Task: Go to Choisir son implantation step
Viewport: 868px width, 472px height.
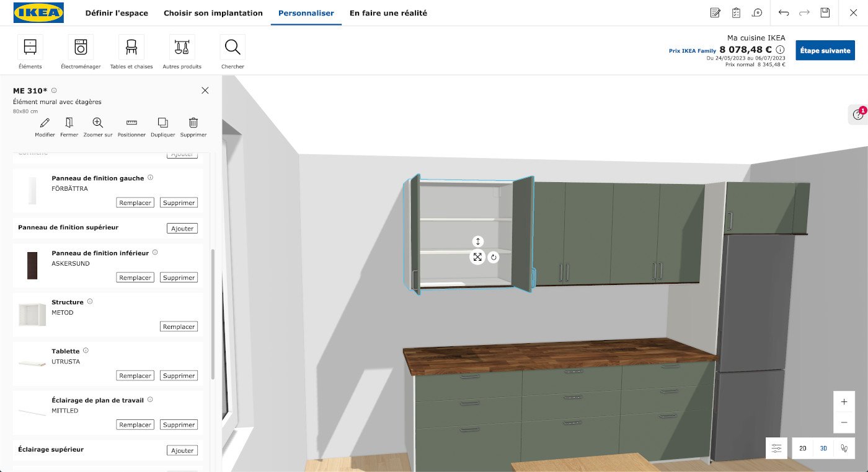Action: 213,13
